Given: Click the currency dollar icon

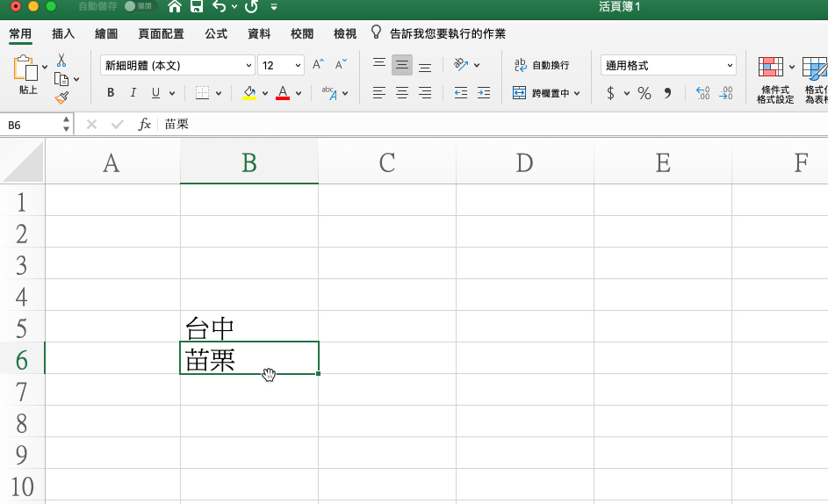Looking at the screenshot, I should click(610, 93).
